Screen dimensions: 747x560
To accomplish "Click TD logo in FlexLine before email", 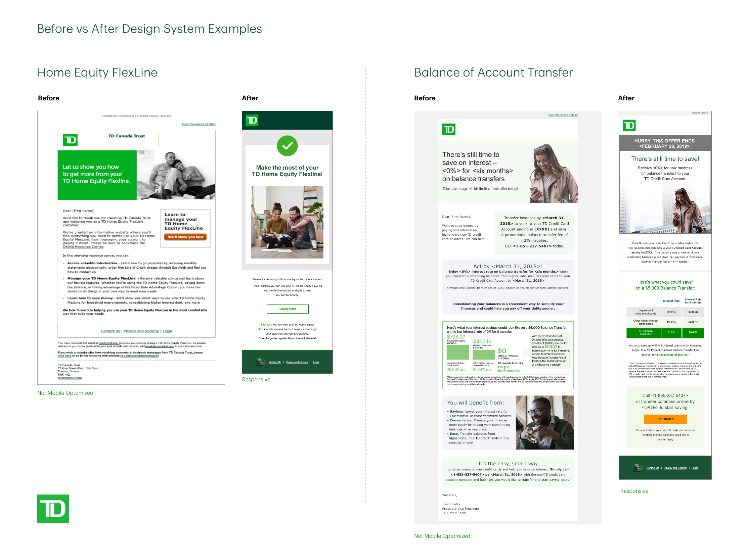I will [70, 140].
